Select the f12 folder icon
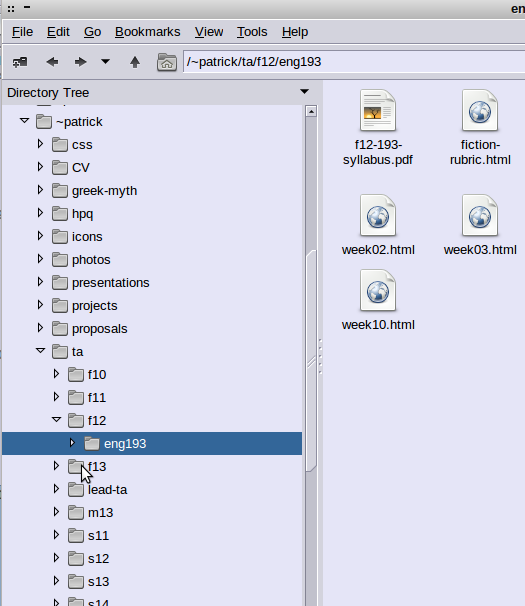Viewport: 525px width, 606px height. [x=76, y=420]
